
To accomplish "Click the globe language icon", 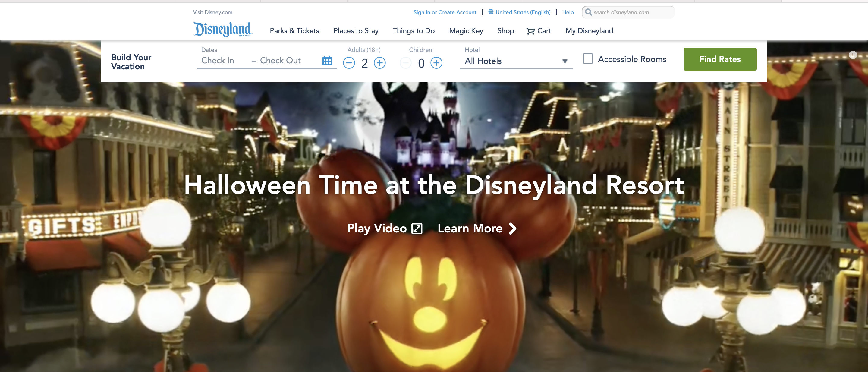I will pos(491,12).
